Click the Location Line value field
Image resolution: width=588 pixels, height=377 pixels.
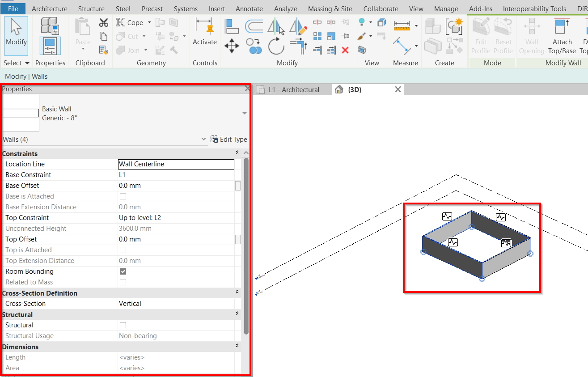(176, 164)
